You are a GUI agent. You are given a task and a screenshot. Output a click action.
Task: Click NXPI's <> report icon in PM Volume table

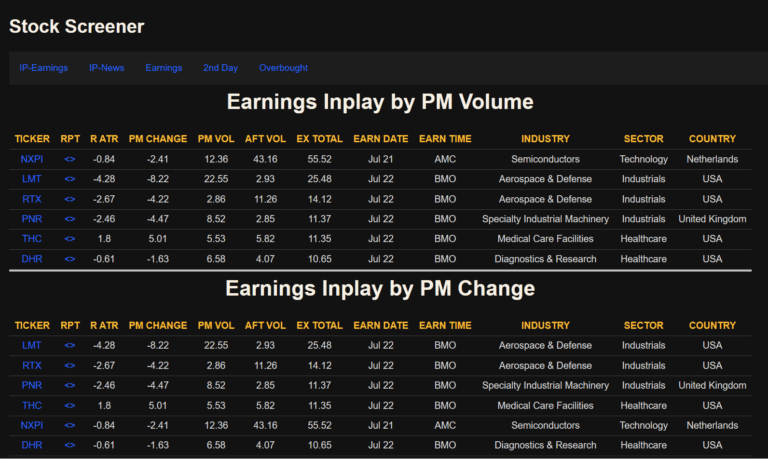tap(70, 159)
